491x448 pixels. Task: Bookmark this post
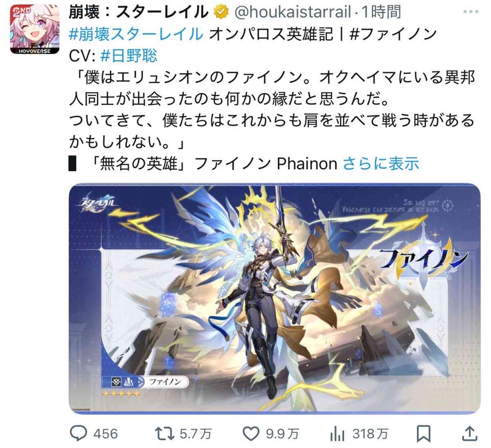click(423, 433)
